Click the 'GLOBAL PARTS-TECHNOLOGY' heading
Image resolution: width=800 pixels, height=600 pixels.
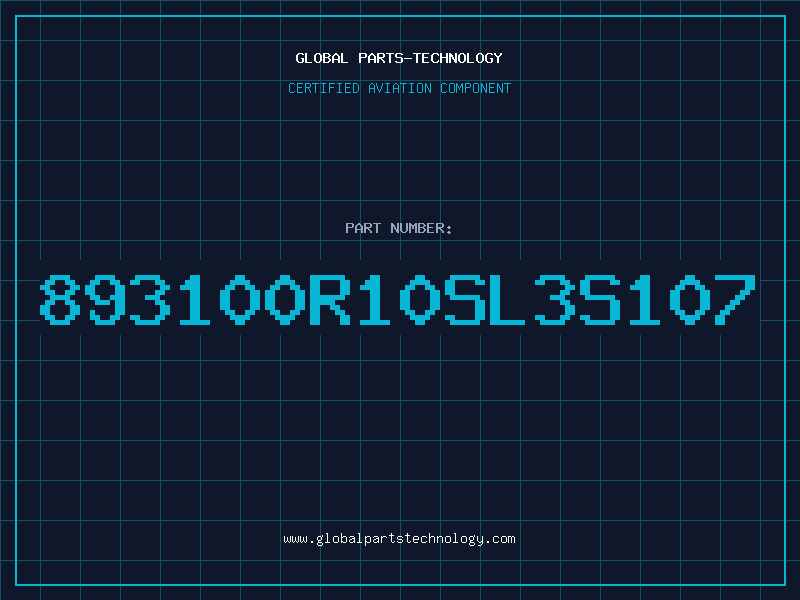399,58
